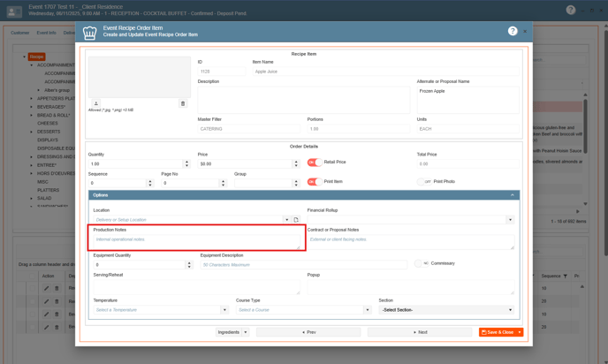
Task: Click the chef hat icon in header
Action: (x=90, y=33)
